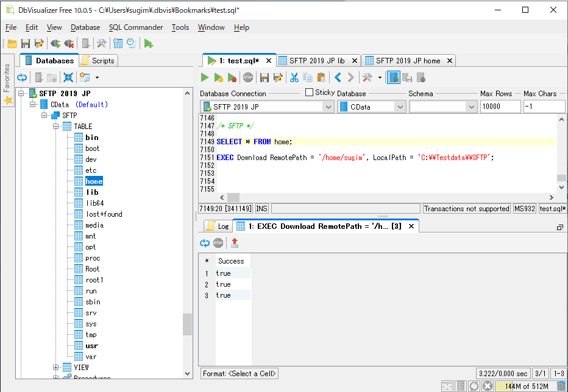Enable the Sticky checkbox
Screen dimensions: 568x392
pos(309,93)
